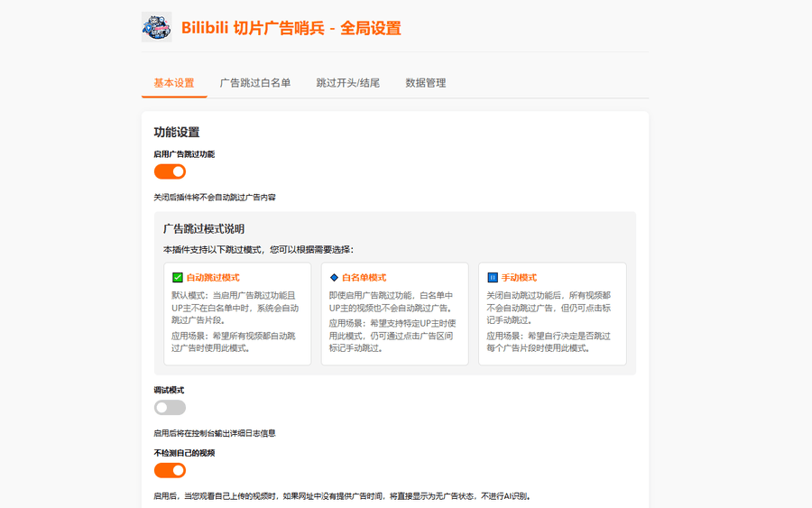812x508 pixels.
Task: Click the label 不检测自己的视频
Action: pyautogui.click(x=184, y=453)
